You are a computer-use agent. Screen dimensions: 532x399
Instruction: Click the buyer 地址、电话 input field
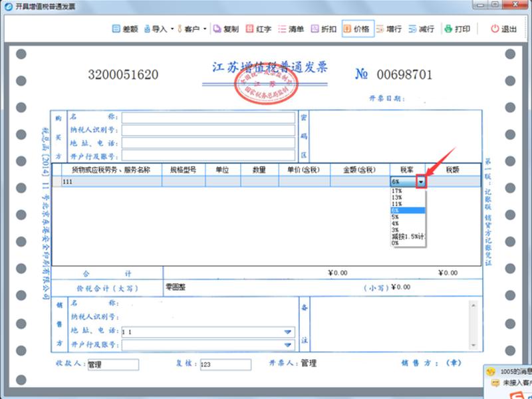coord(208,143)
